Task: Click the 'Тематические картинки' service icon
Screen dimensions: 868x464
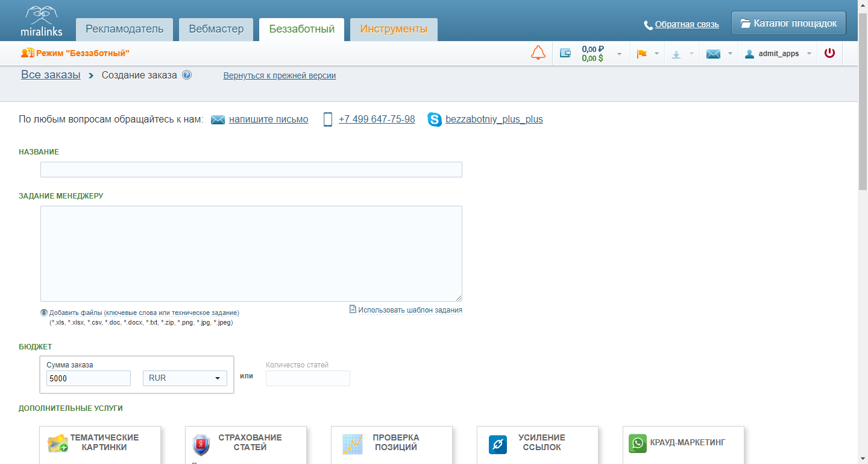Action: 58,443
